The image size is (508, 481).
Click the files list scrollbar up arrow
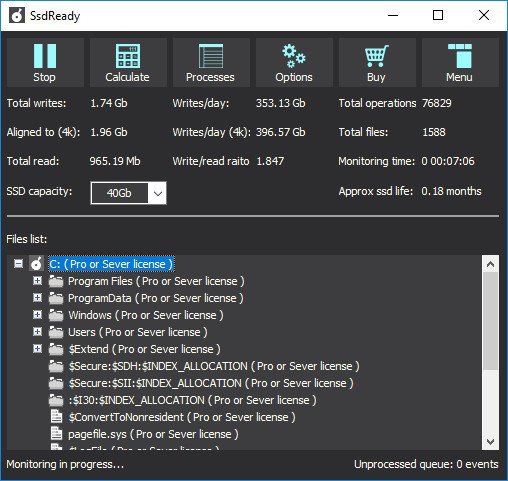coord(490,264)
